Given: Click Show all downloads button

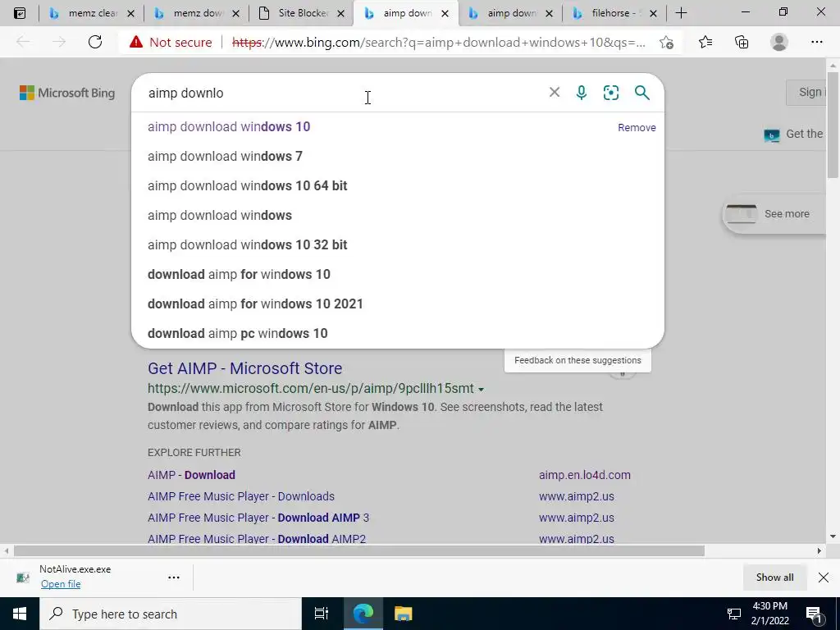Looking at the screenshot, I should click(774, 577).
